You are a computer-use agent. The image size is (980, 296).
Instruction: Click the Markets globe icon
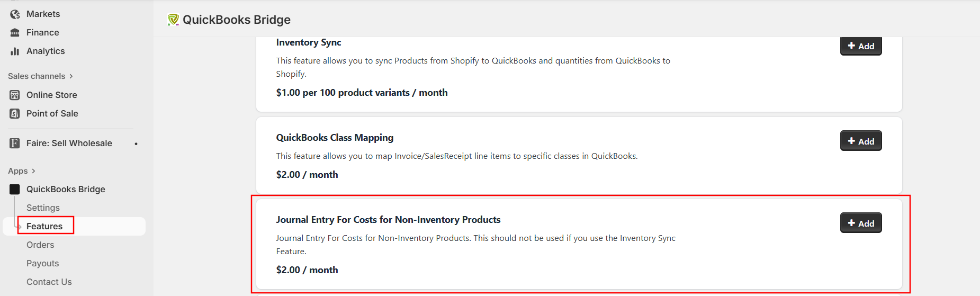[15, 14]
